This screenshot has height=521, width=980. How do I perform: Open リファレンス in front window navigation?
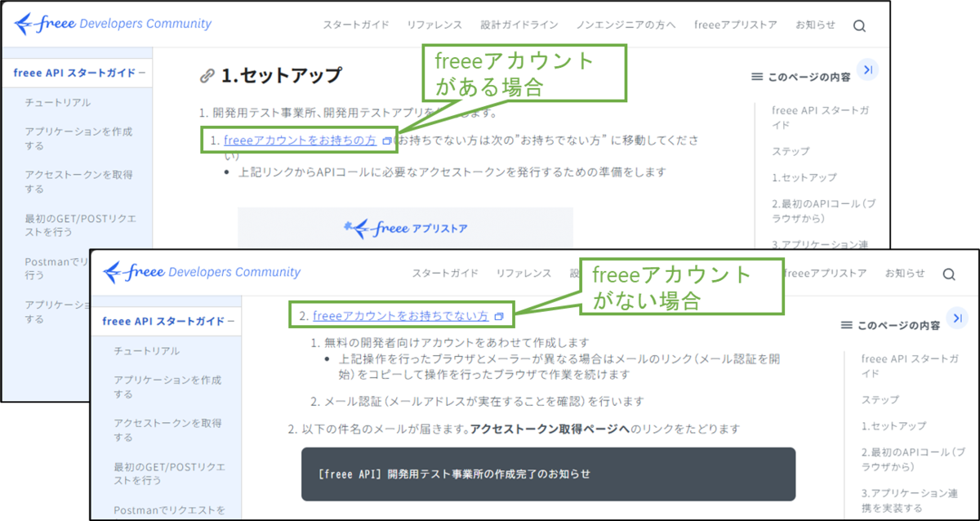click(523, 274)
